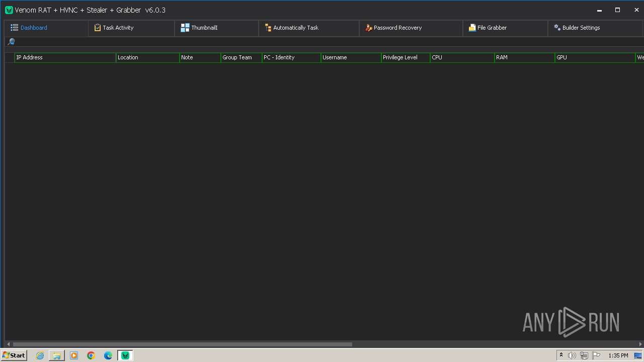Screen dimensions: 644x362
Task: Click the scrollbar left arrow
Action: [x=8, y=344]
